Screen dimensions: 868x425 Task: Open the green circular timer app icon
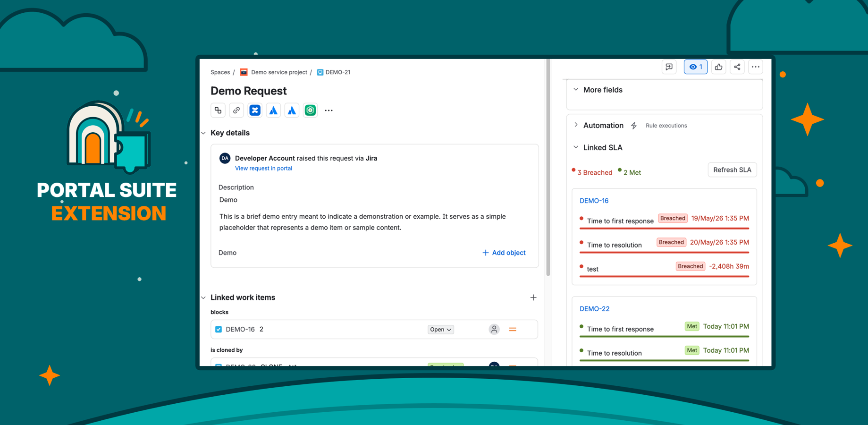(x=310, y=110)
